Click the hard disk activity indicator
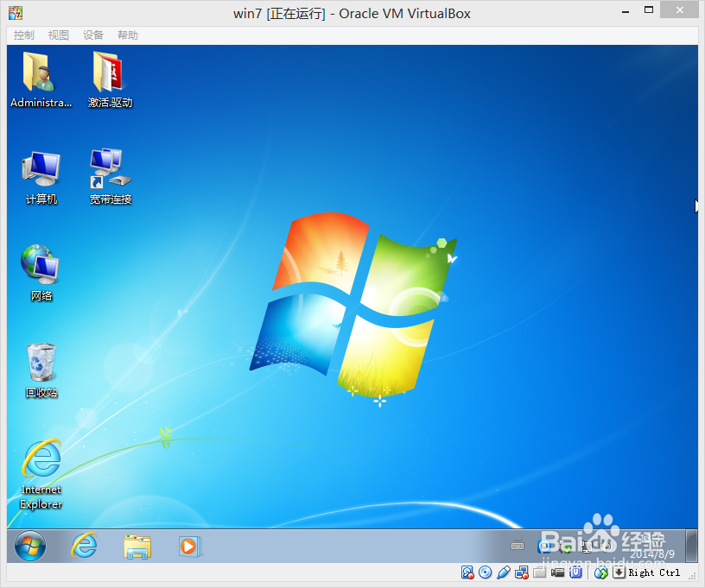The height and width of the screenshot is (588, 705). (x=467, y=572)
